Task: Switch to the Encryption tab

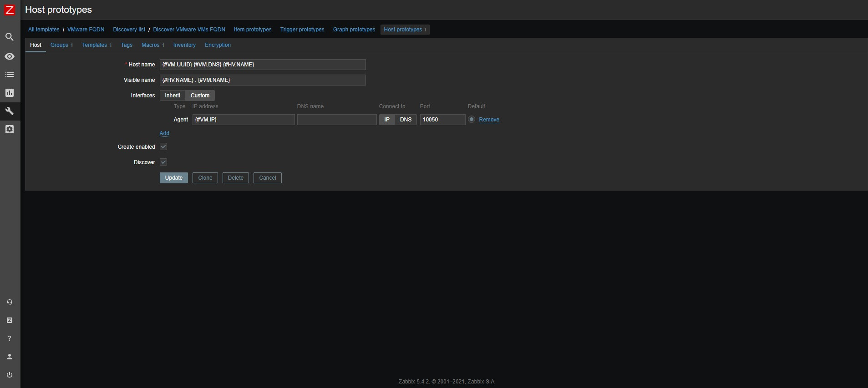Action: coord(218,45)
